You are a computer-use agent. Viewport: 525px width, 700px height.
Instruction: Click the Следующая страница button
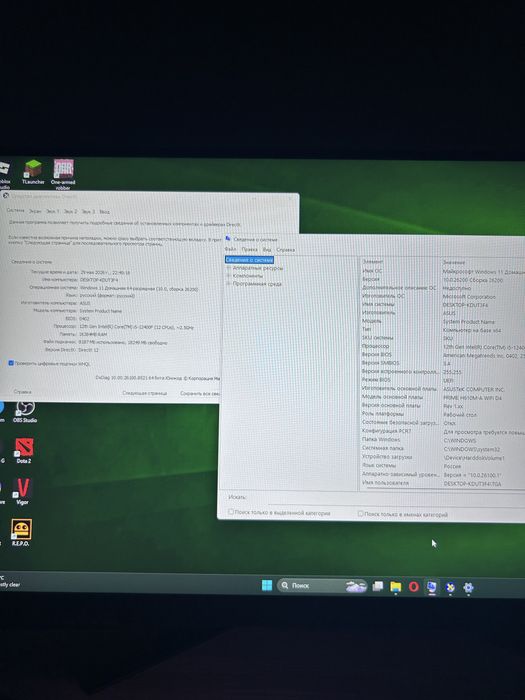click(145, 393)
